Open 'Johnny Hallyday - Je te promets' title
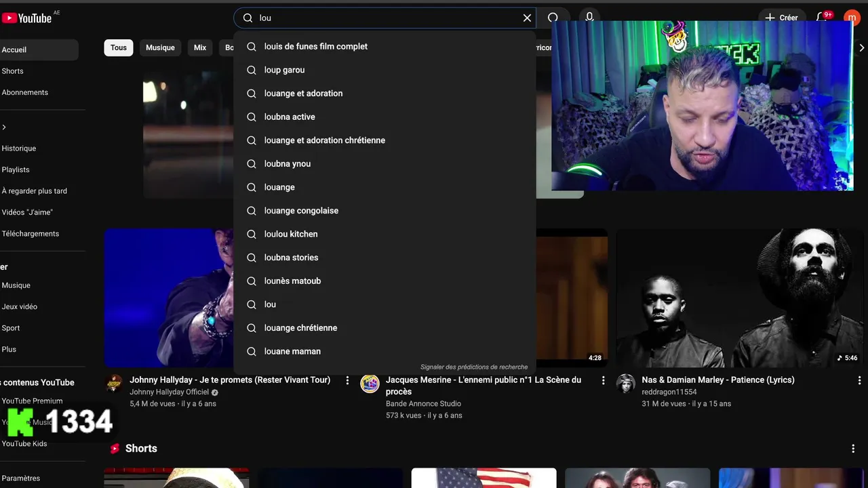Image resolution: width=868 pixels, height=488 pixels. click(230, 380)
